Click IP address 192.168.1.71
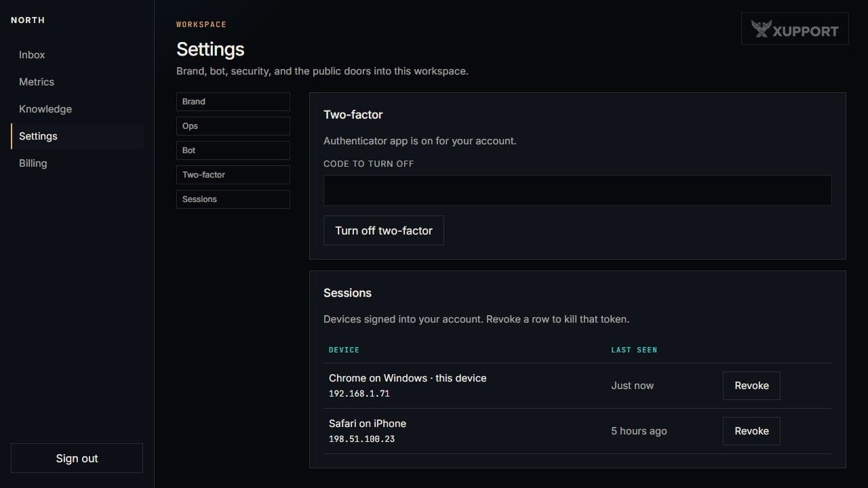Viewport: 868px width, 488px height. (x=359, y=394)
